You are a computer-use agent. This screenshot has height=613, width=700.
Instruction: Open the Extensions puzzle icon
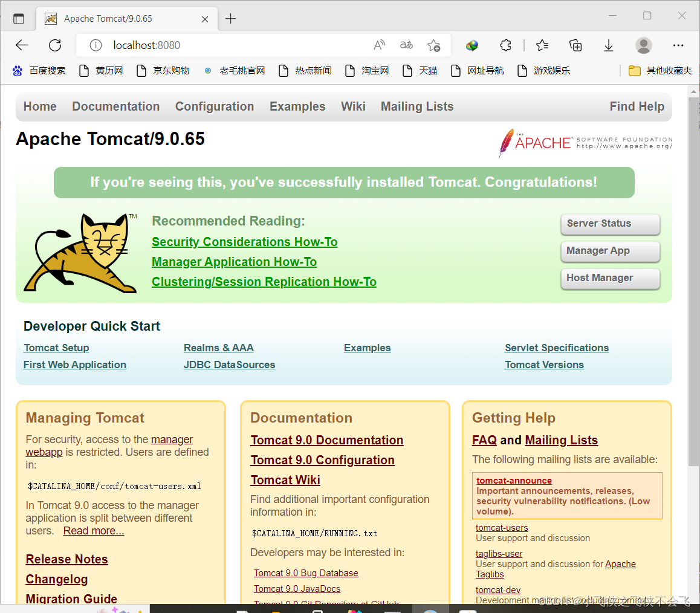pyautogui.click(x=505, y=45)
